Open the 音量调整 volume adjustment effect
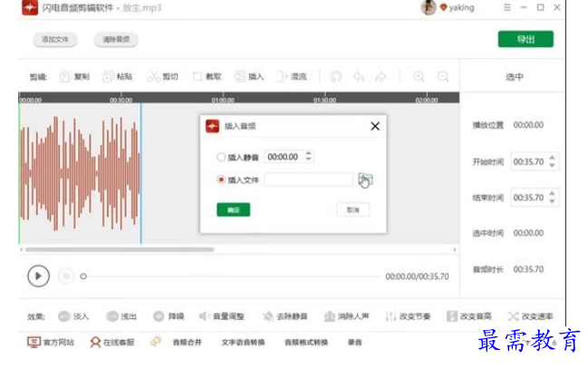The width and height of the screenshot is (588, 369). pos(222,316)
